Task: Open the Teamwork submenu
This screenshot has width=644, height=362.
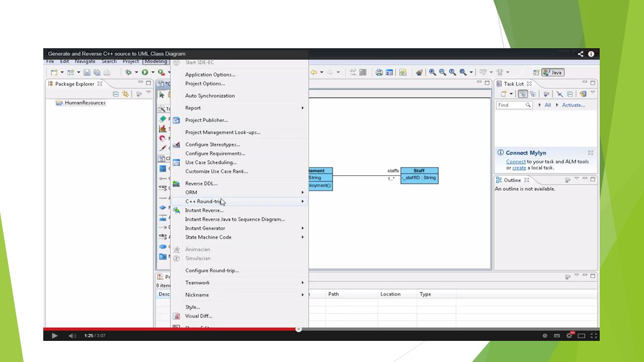Action: [x=239, y=283]
